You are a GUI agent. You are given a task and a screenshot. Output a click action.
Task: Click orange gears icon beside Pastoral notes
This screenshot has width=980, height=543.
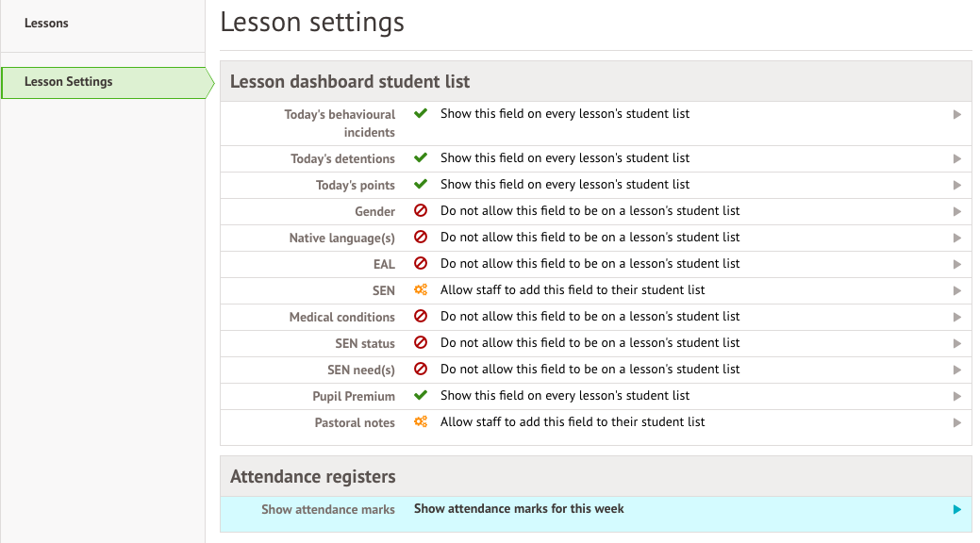pyautogui.click(x=421, y=421)
